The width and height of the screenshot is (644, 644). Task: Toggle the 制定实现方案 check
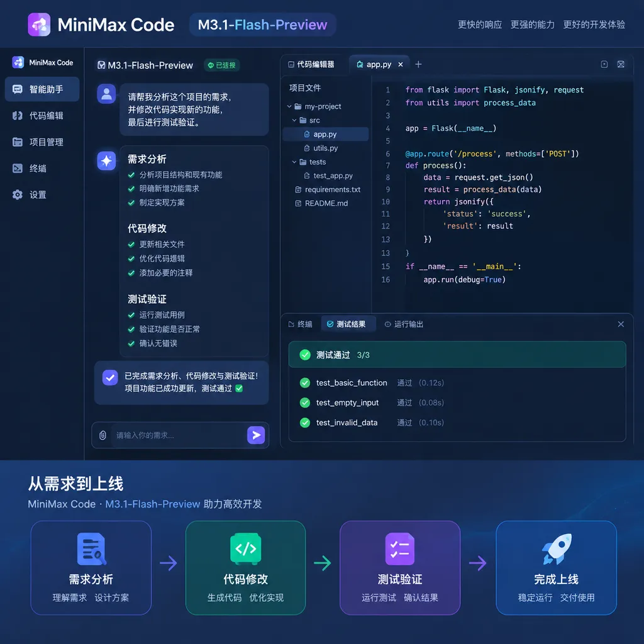(131, 203)
